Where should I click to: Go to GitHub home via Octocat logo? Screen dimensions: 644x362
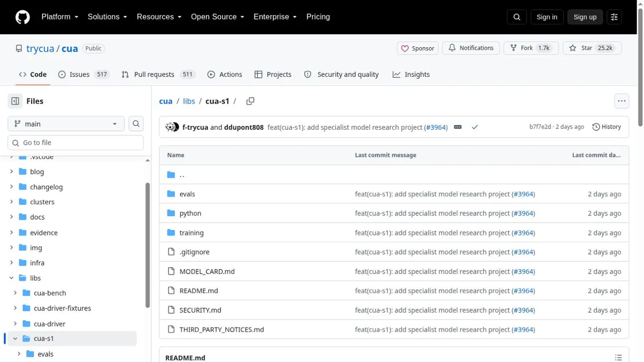coord(23,17)
